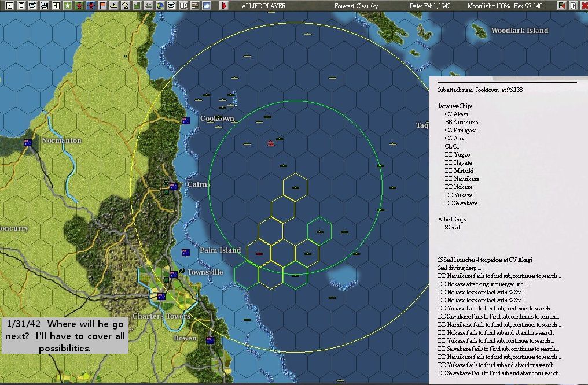Select 'DD Yugao' in the ship list

point(458,155)
